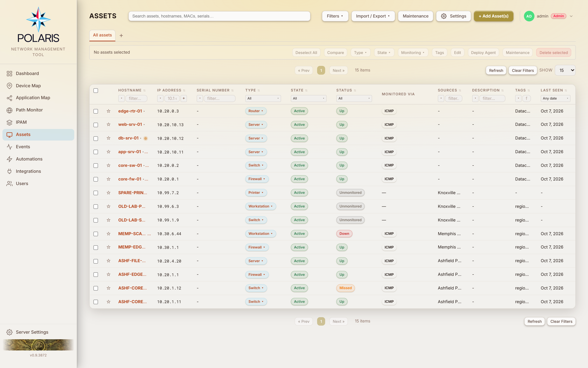Click the Polaris star logo
The height and width of the screenshot is (368, 588).
tap(38, 19)
